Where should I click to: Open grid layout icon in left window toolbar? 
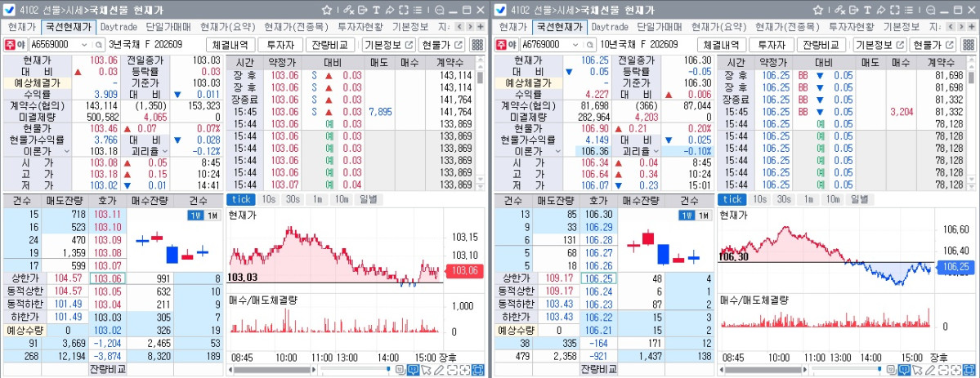pyautogui.click(x=477, y=45)
